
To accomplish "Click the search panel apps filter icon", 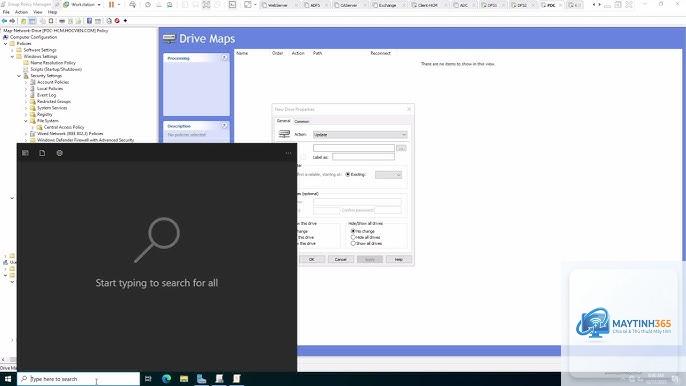I will (25, 153).
